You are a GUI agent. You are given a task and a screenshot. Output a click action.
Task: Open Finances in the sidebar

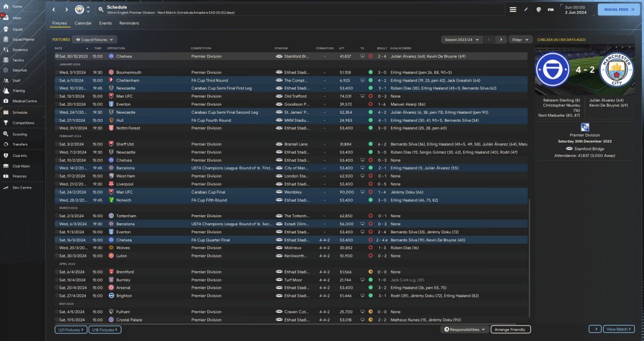point(20,176)
